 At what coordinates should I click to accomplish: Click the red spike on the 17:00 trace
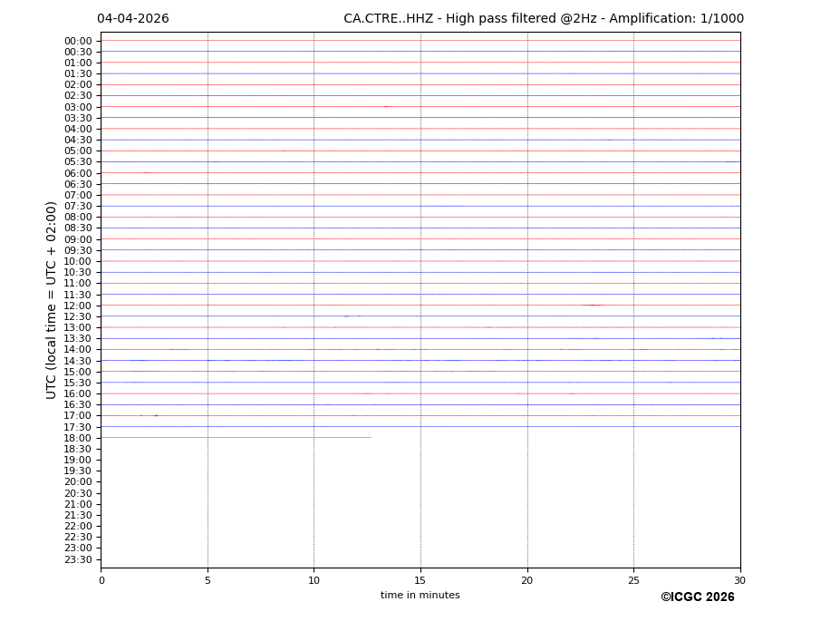click(x=156, y=415)
